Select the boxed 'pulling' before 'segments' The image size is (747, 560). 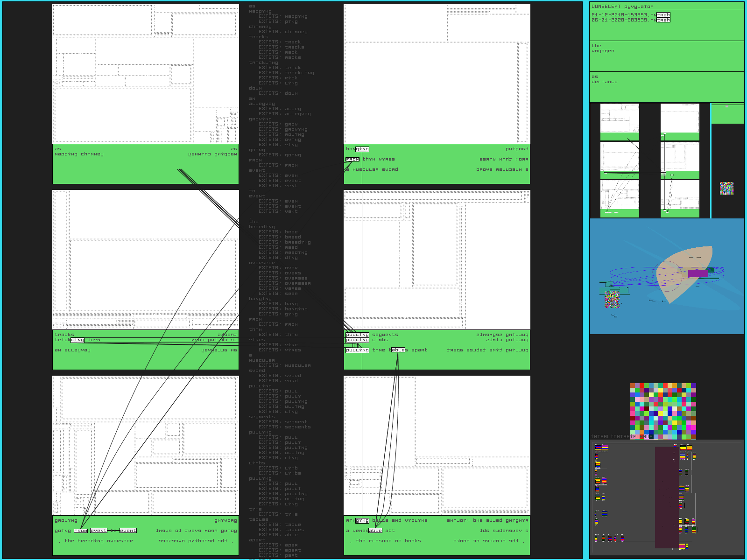[x=357, y=335]
